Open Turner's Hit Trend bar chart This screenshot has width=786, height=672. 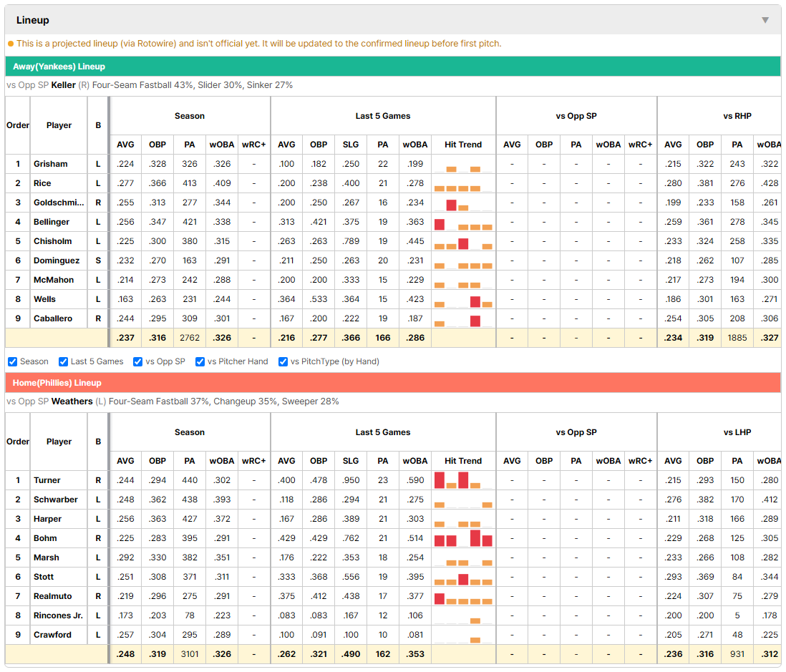point(463,480)
